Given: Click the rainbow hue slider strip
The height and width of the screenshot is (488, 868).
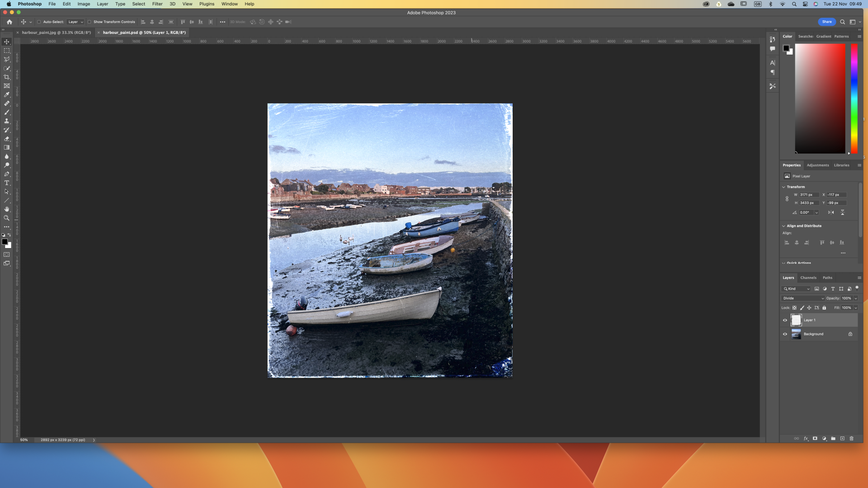Looking at the screenshot, I should coord(854,98).
